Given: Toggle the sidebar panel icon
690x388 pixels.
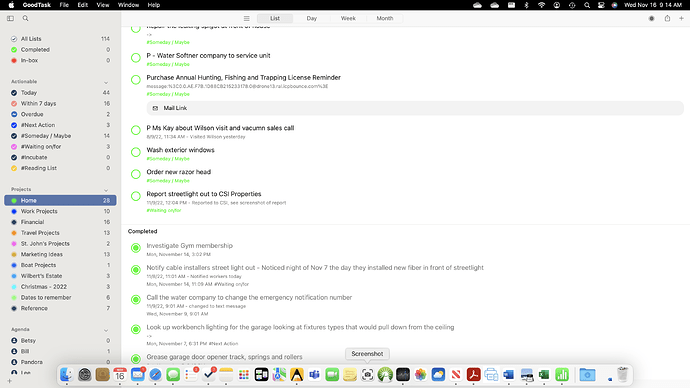Looking at the screenshot, I should click(11, 18).
